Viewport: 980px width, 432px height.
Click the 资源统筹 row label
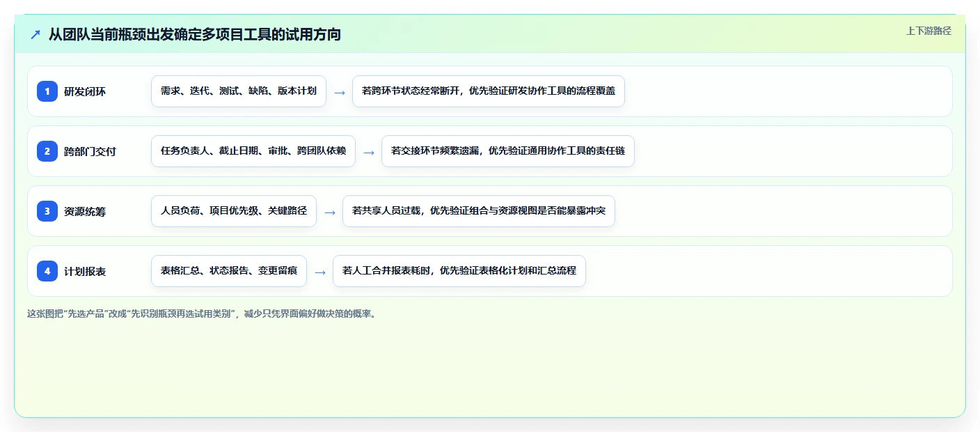coord(85,211)
